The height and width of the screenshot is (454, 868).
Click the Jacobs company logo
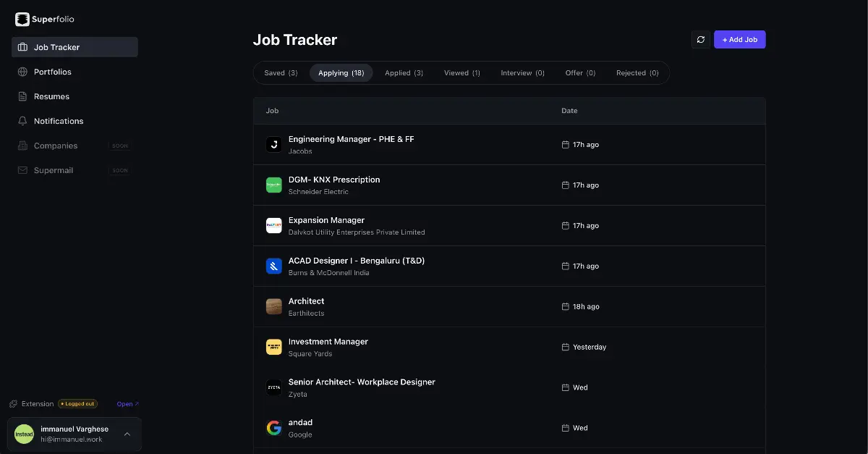273,144
